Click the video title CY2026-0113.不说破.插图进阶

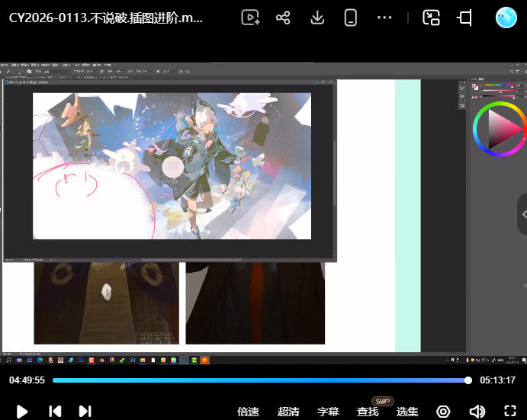tap(105, 18)
